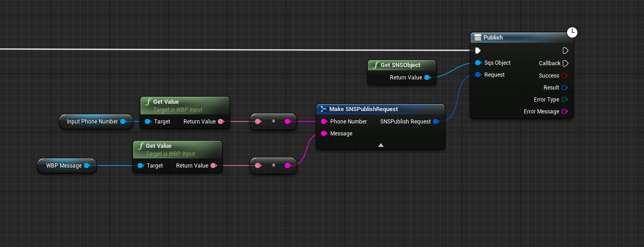Click upper Get Value Target pin
The width and height of the screenshot is (644, 247).
point(148,122)
